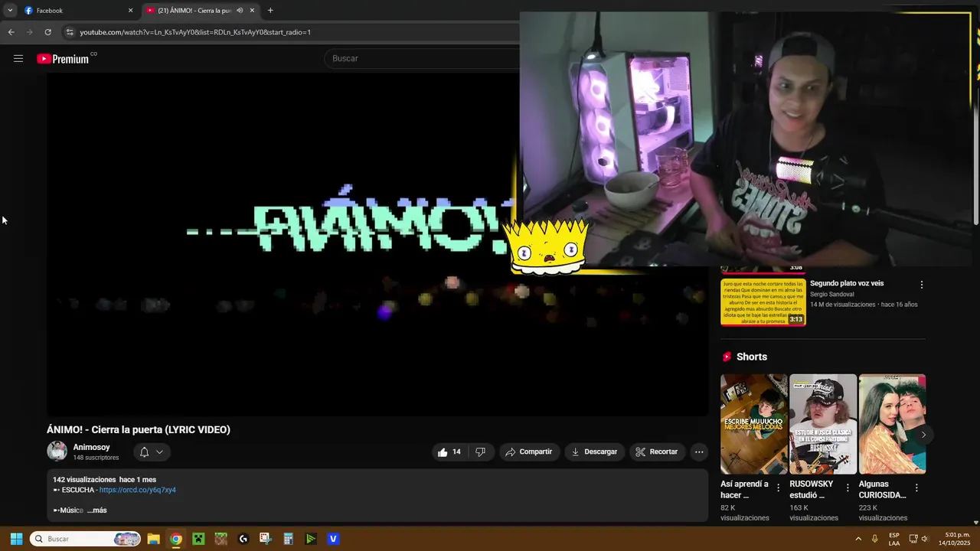Close the Facebook tab

pyautogui.click(x=130, y=11)
